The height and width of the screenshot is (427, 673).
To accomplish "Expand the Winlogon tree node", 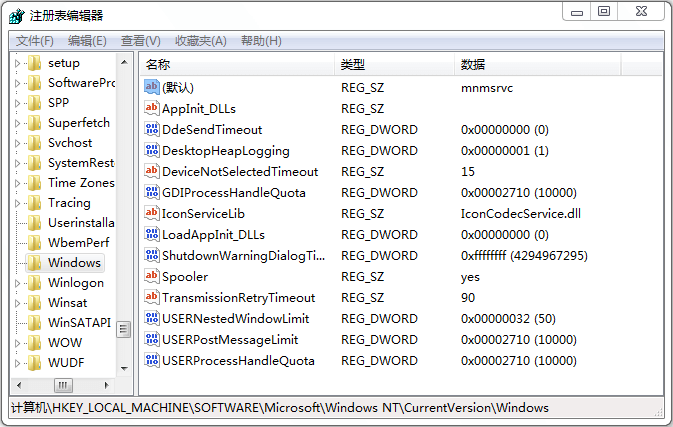I will [17, 283].
